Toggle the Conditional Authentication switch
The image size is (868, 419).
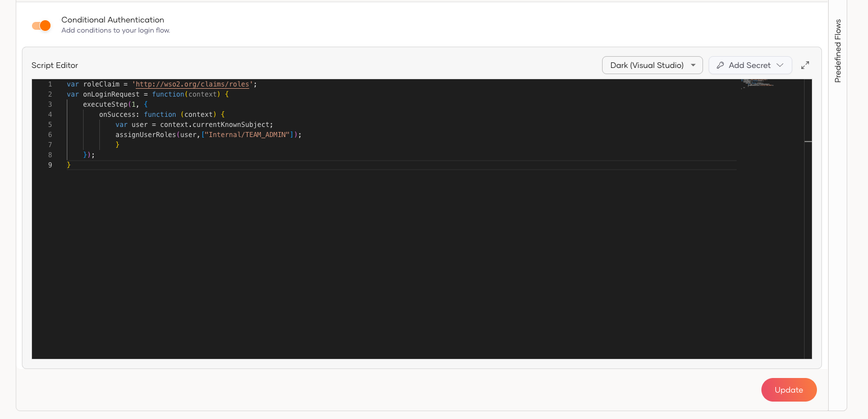(x=41, y=25)
